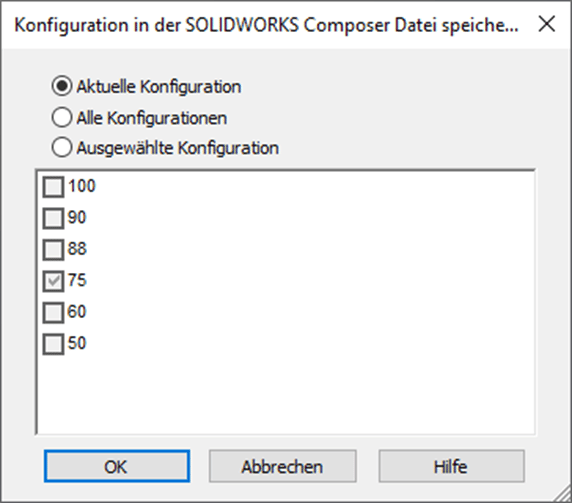
Task: Uncheck the checked 75 configuration box
Action: click(53, 281)
